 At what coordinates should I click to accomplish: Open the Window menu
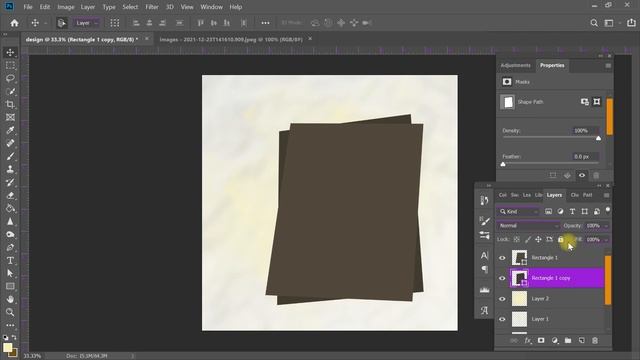pos(211,7)
